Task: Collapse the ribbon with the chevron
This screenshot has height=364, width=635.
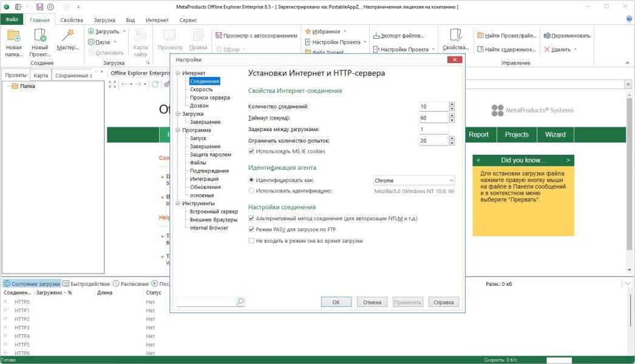Action: click(x=627, y=62)
